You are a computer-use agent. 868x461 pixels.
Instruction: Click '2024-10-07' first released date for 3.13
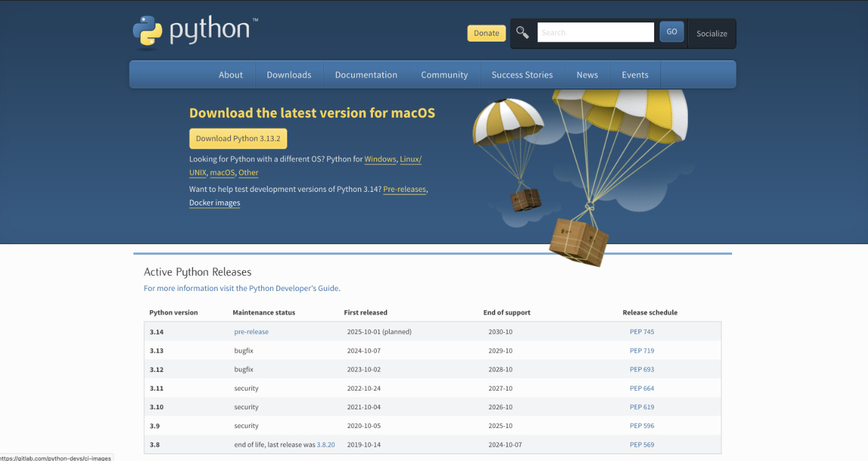click(x=364, y=351)
